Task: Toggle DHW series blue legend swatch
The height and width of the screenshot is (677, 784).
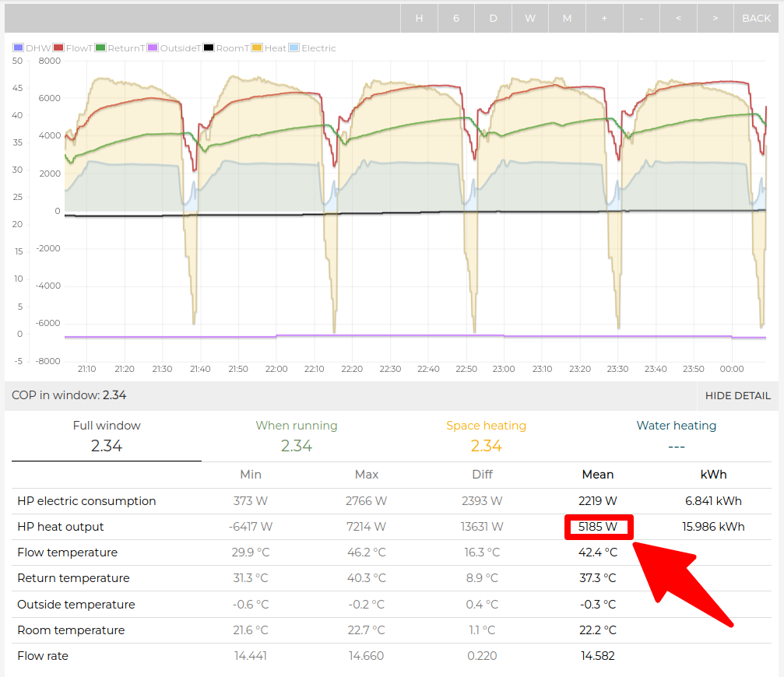Action: point(19,48)
